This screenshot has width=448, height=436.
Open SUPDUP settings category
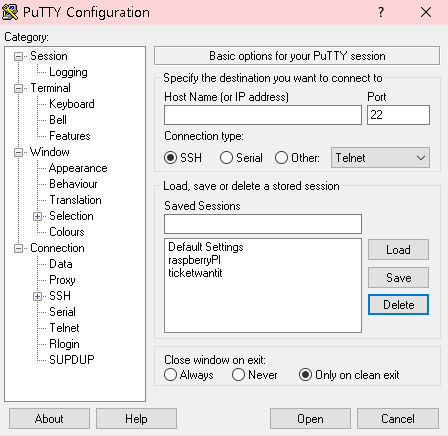pyautogui.click(x=72, y=360)
